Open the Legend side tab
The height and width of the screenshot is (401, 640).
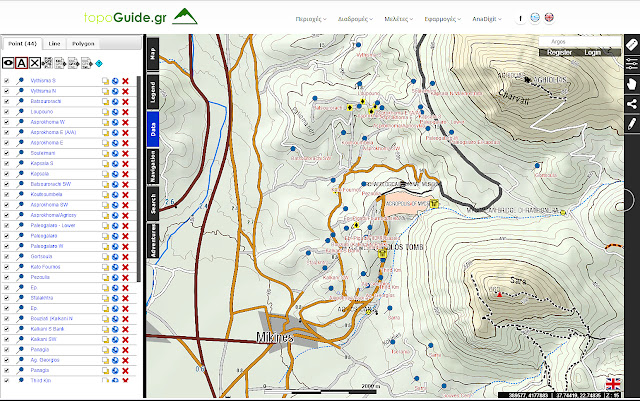(153, 92)
